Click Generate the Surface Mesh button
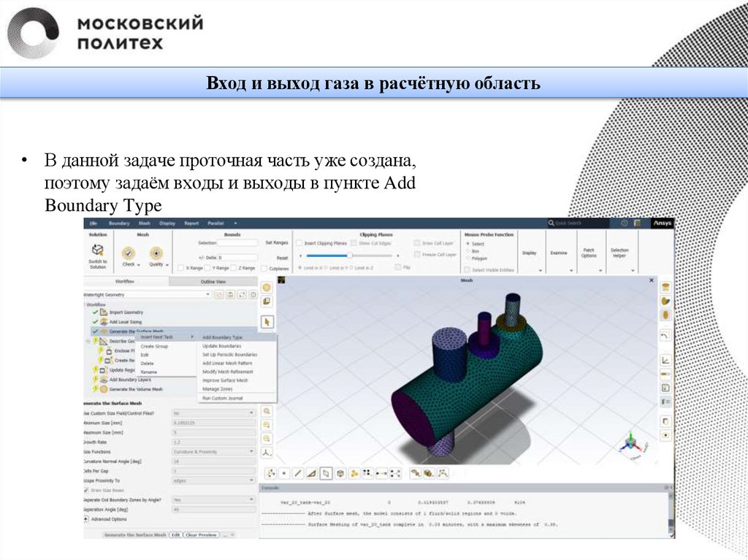The image size is (748, 560). (135, 534)
